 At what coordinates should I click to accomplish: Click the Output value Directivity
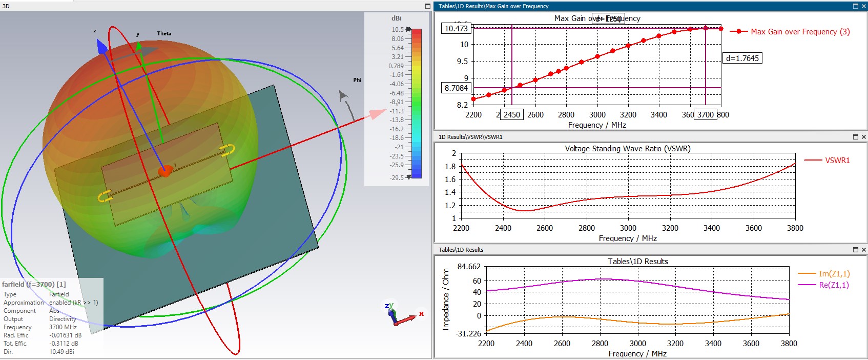63,319
